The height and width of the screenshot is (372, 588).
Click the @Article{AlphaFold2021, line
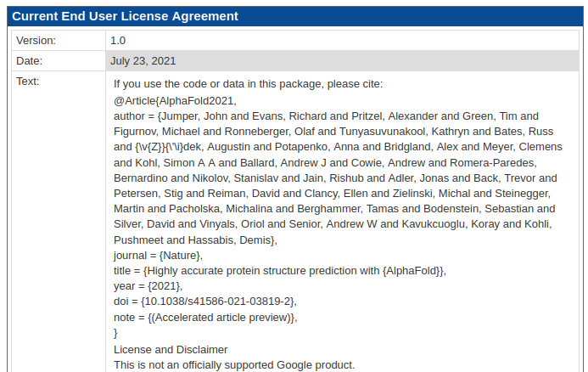[175, 100]
